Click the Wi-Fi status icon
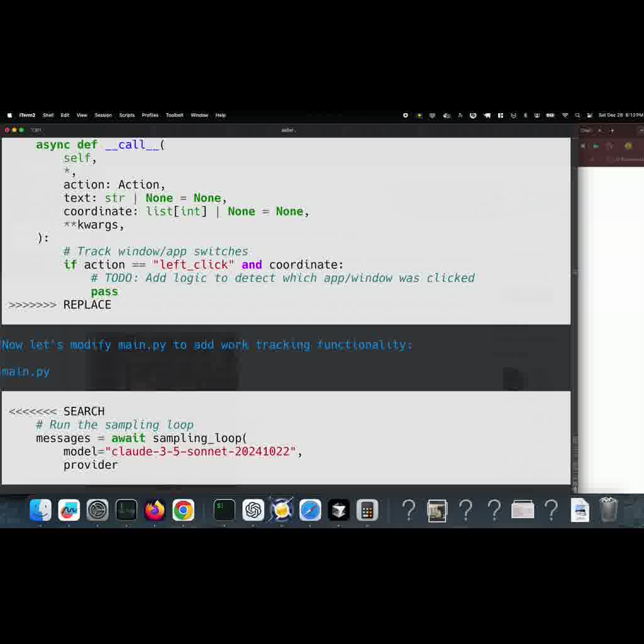 click(565, 116)
